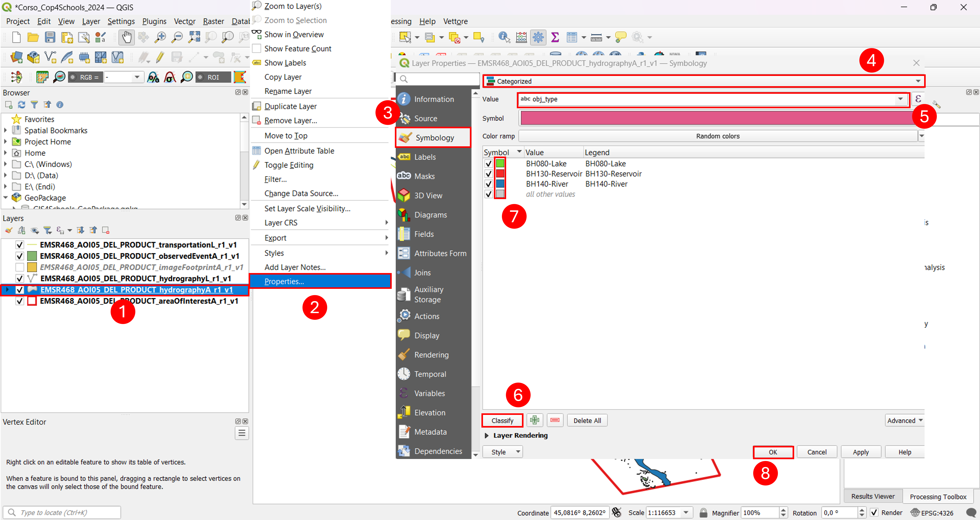The height and width of the screenshot is (520, 980).
Task: Click the Apply button
Action: (860, 452)
